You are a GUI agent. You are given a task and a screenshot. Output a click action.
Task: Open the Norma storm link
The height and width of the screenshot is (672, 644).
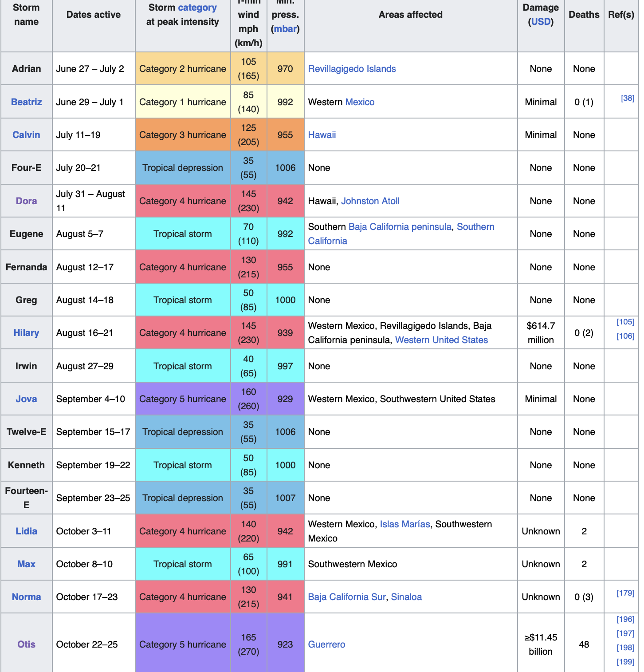[x=26, y=597]
